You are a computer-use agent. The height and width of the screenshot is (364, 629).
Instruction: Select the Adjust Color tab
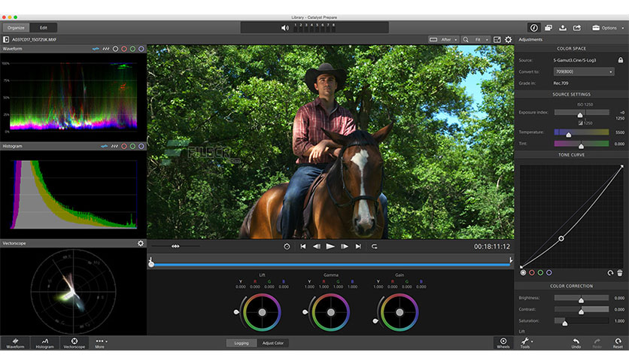pyautogui.click(x=273, y=343)
